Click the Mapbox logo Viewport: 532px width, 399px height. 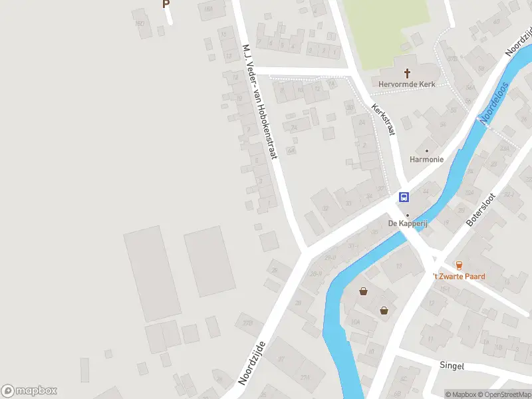(29, 390)
